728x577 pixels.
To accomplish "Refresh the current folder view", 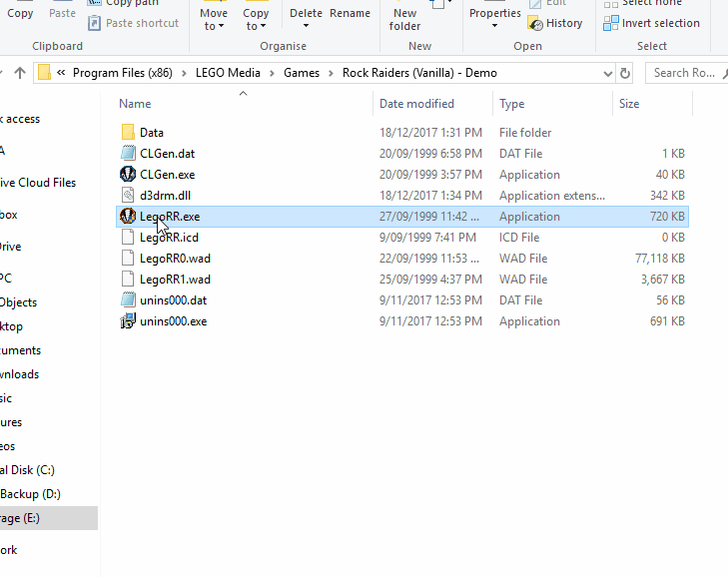I will click(x=625, y=73).
